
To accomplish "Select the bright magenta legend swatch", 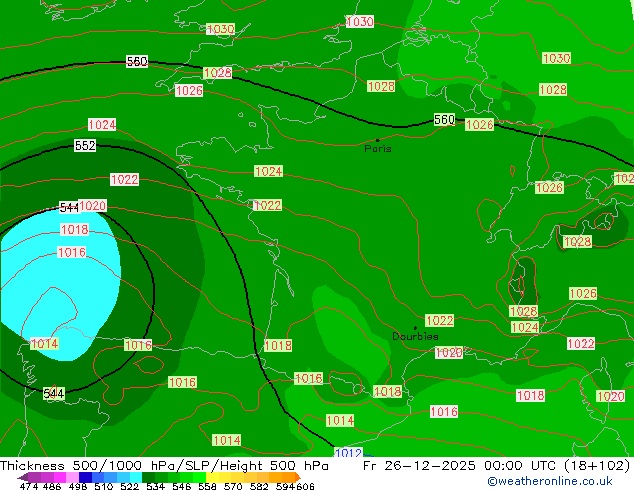I will [x=60, y=477].
